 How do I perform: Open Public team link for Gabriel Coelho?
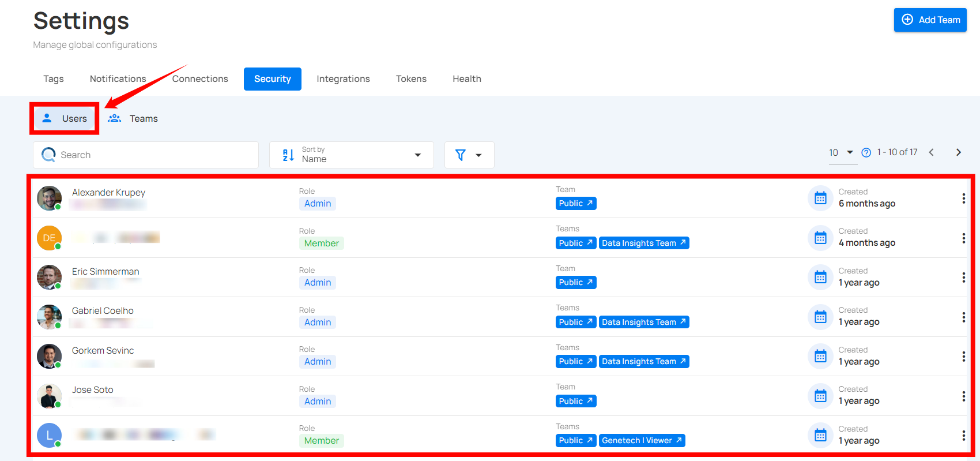[x=576, y=322]
